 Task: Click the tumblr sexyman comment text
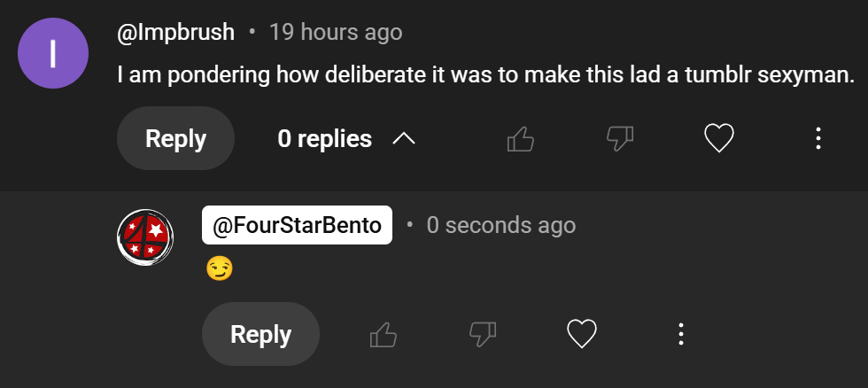(x=485, y=75)
